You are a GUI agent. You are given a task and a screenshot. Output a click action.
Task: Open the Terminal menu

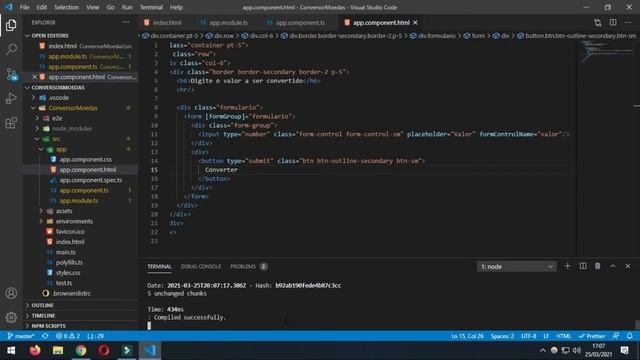coord(151,7)
